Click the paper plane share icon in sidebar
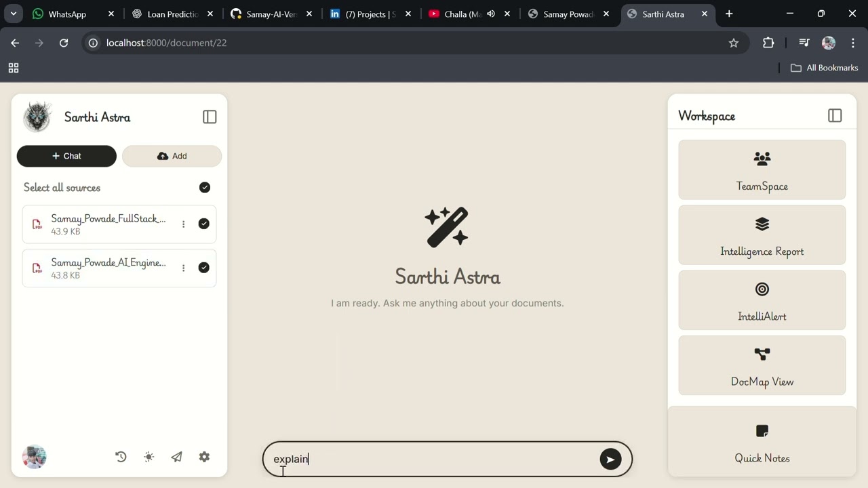Image resolution: width=868 pixels, height=488 pixels. (x=176, y=457)
